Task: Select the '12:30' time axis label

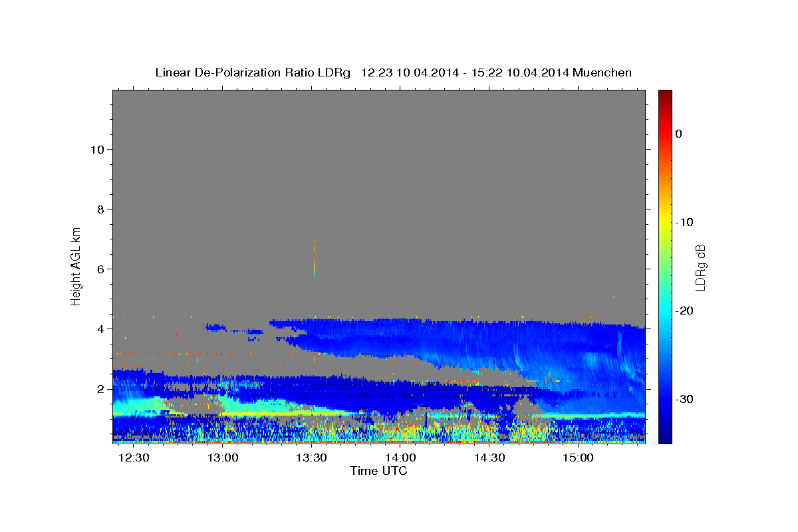Action: [135, 458]
